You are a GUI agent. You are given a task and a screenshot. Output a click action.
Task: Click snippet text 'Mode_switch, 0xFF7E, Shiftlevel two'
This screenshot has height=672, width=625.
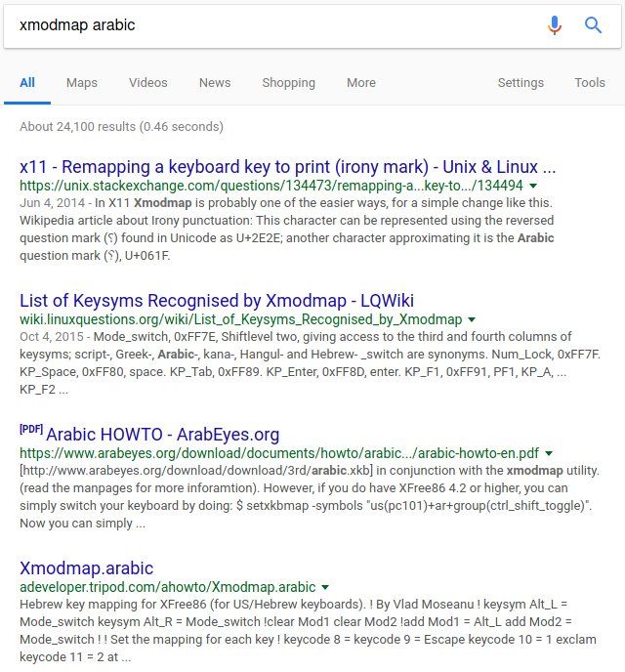click(x=196, y=336)
